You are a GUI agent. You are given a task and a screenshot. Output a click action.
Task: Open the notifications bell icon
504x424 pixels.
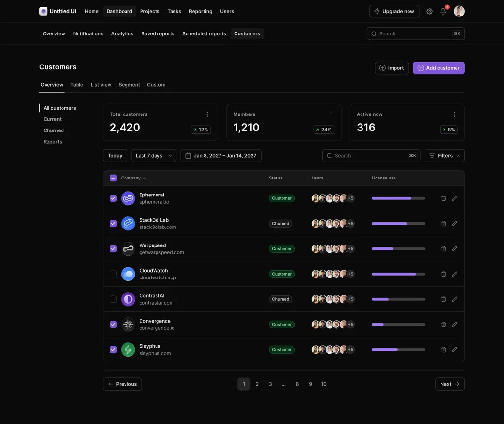(x=443, y=11)
